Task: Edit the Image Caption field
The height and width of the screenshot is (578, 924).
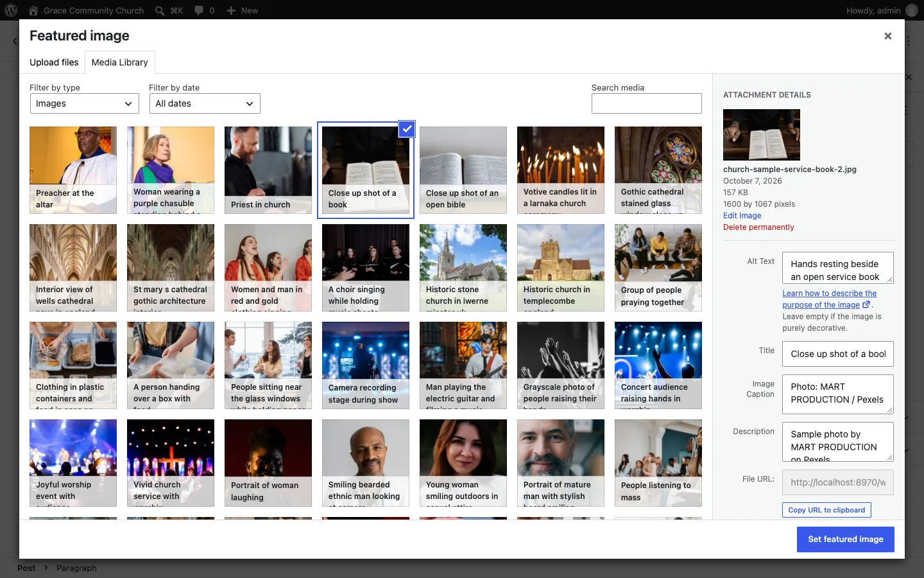Action: pyautogui.click(x=838, y=394)
